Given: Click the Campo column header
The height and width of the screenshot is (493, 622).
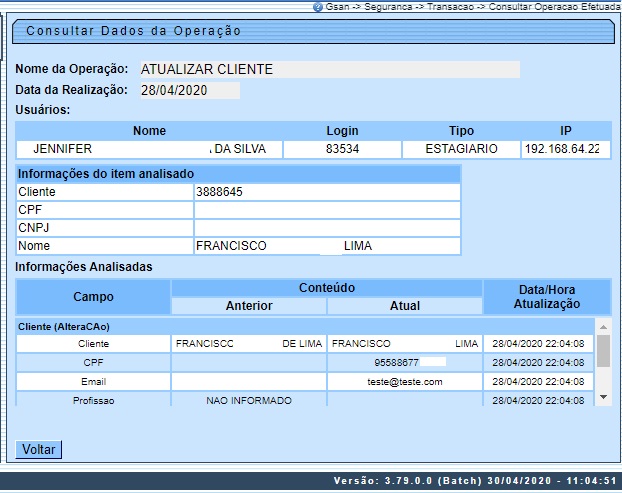Looking at the screenshot, I should (93, 297).
